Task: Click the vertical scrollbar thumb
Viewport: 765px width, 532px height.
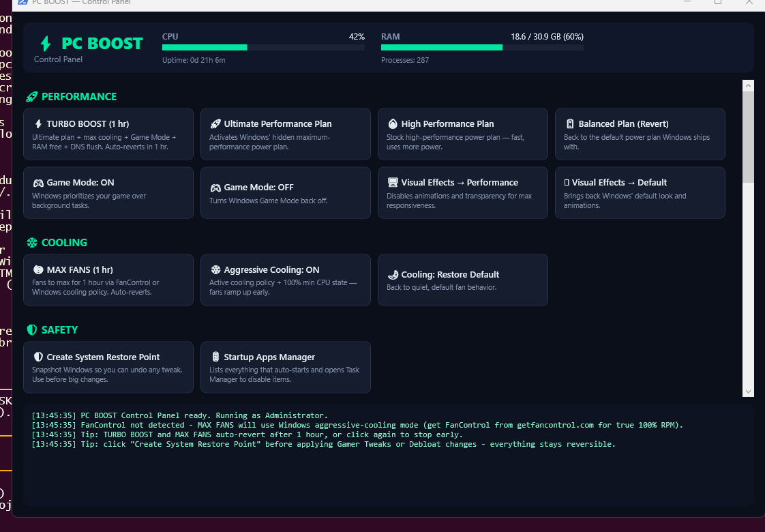Action: [748, 138]
